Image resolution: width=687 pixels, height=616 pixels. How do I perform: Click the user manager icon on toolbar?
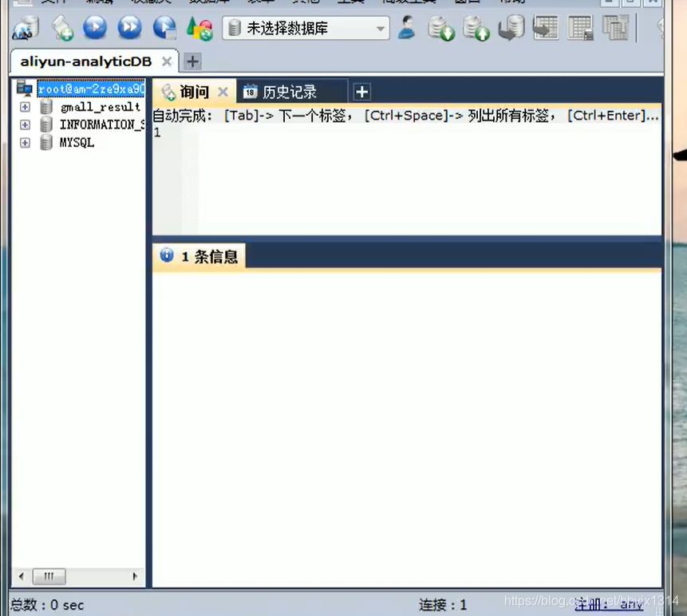[x=407, y=28]
